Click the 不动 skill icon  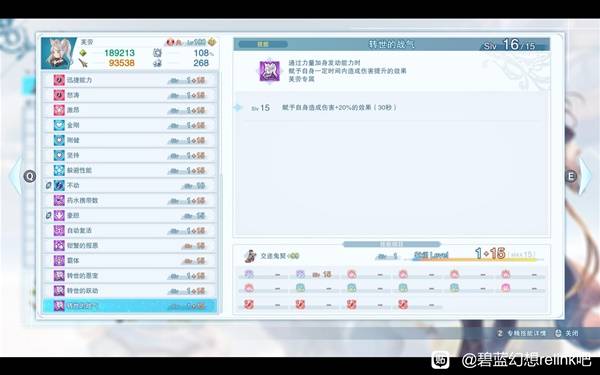(x=59, y=185)
